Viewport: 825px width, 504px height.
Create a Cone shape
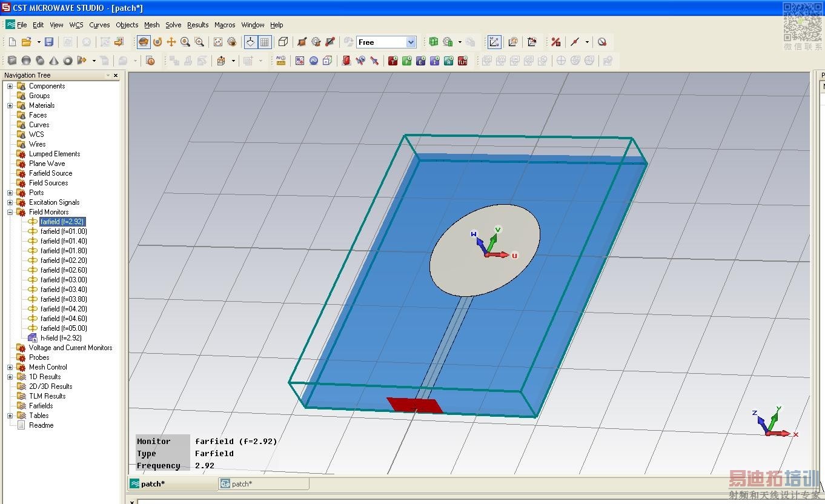[x=54, y=61]
